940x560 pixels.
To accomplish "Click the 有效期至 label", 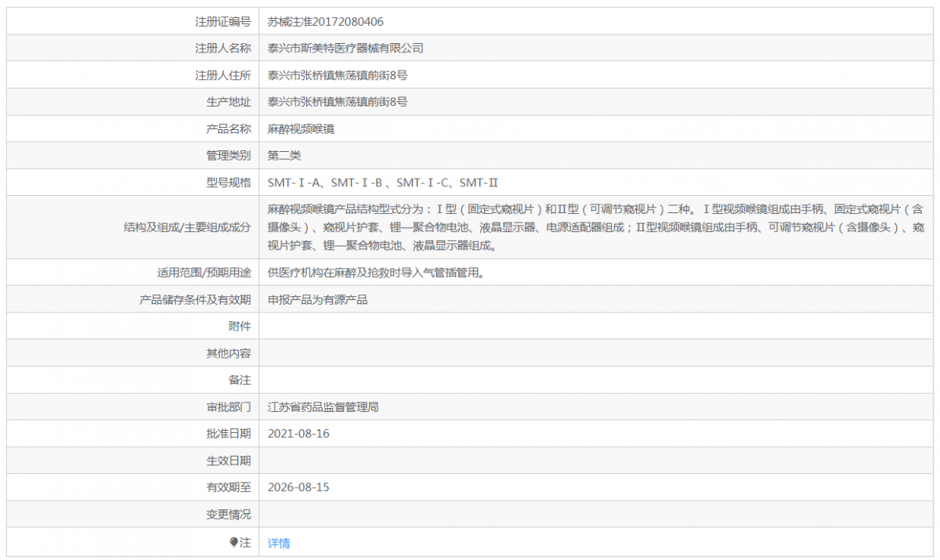I will 229,487.
